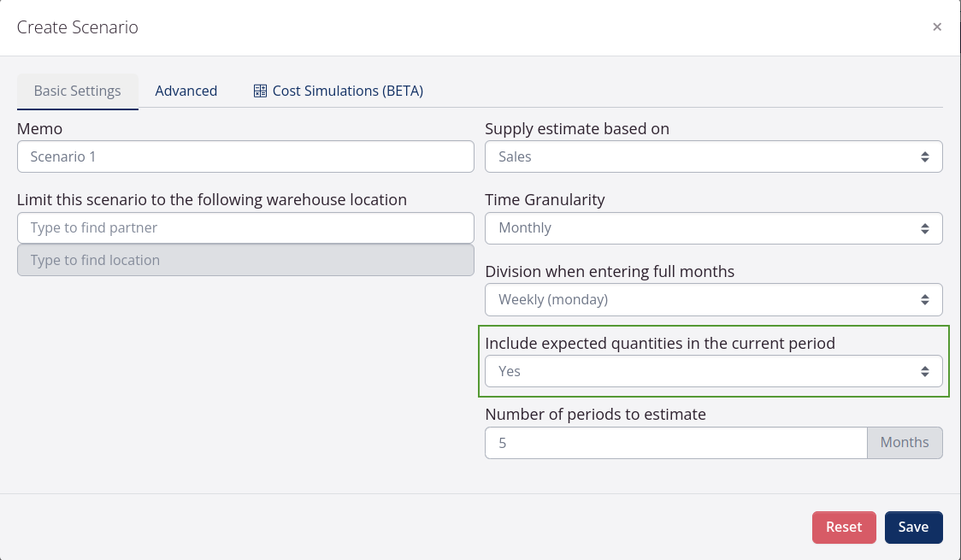Viewport: 961px width, 560px height.
Task: Click the Memo input showing Scenario 1
Action: point(245,156)
